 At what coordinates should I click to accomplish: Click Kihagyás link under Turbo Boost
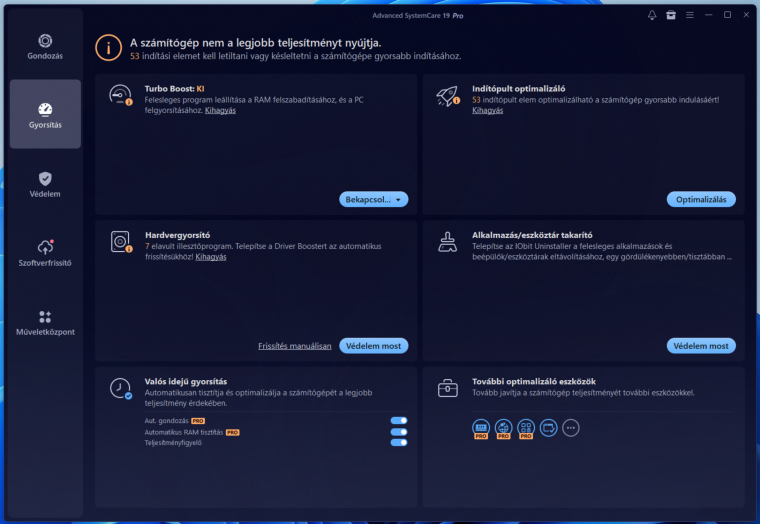click(220, 110)
